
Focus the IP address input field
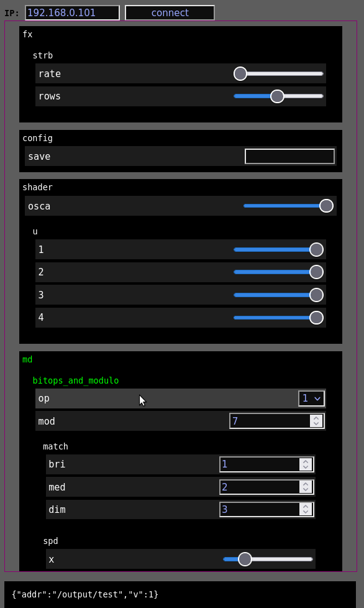73,12
